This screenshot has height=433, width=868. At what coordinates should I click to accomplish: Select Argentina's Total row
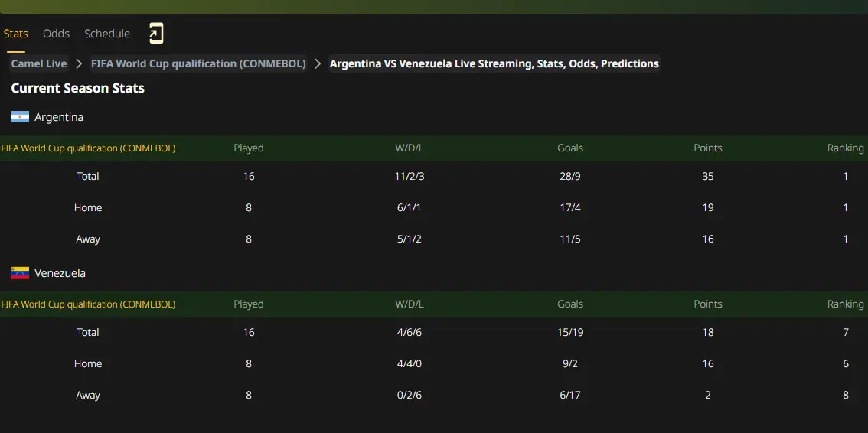434,177
